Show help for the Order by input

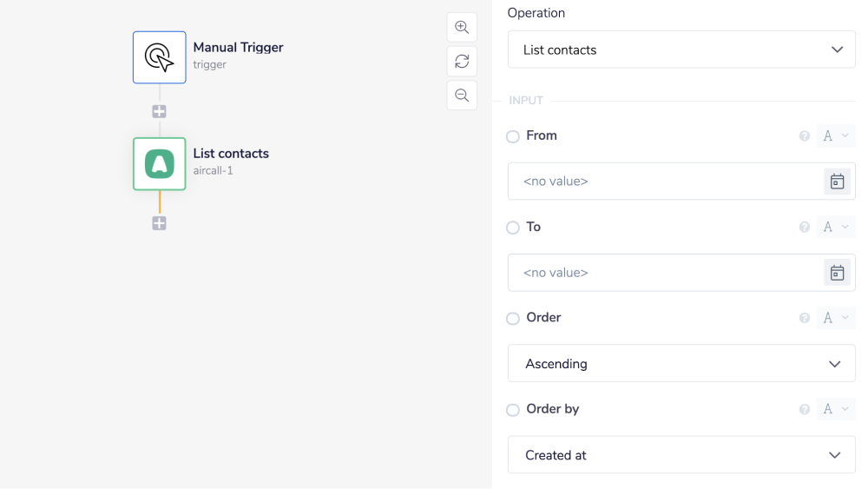click(805, 409)
